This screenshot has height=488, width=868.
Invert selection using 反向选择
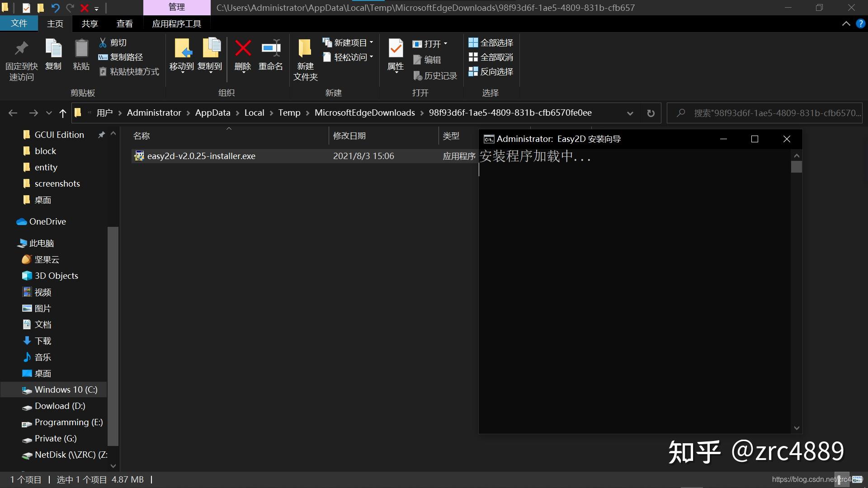[x=491, y=71]
